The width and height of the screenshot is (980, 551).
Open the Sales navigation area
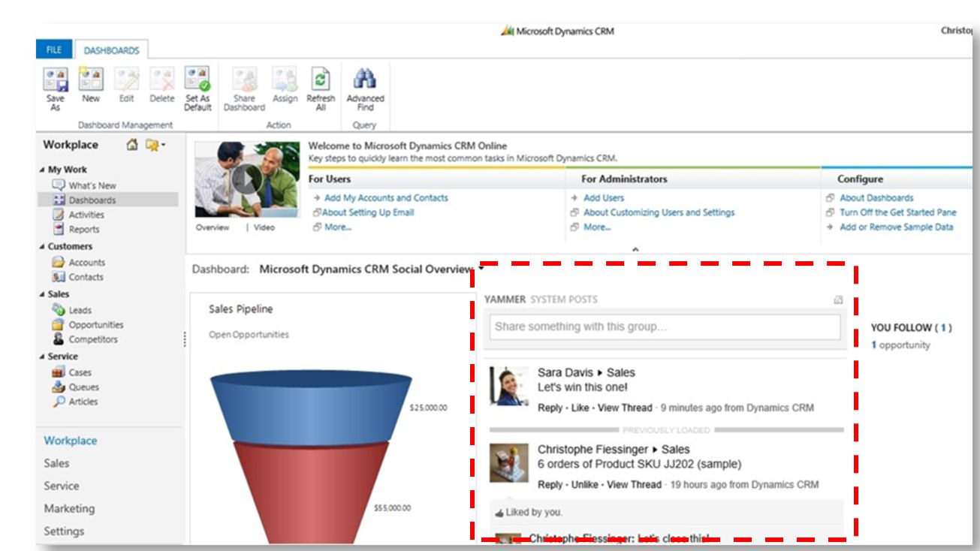(56, 463)
